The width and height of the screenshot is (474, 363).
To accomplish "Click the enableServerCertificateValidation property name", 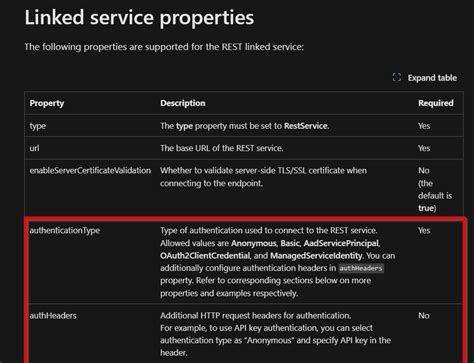I will point(90,170).
